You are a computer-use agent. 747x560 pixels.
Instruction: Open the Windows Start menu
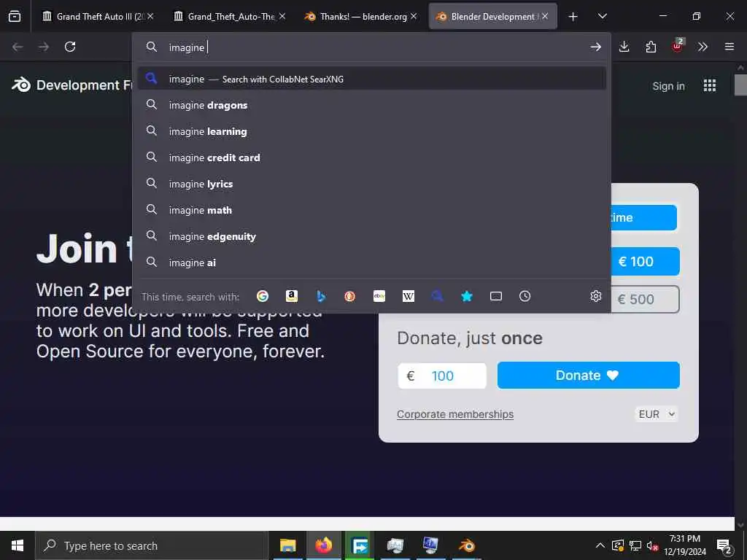18,545
